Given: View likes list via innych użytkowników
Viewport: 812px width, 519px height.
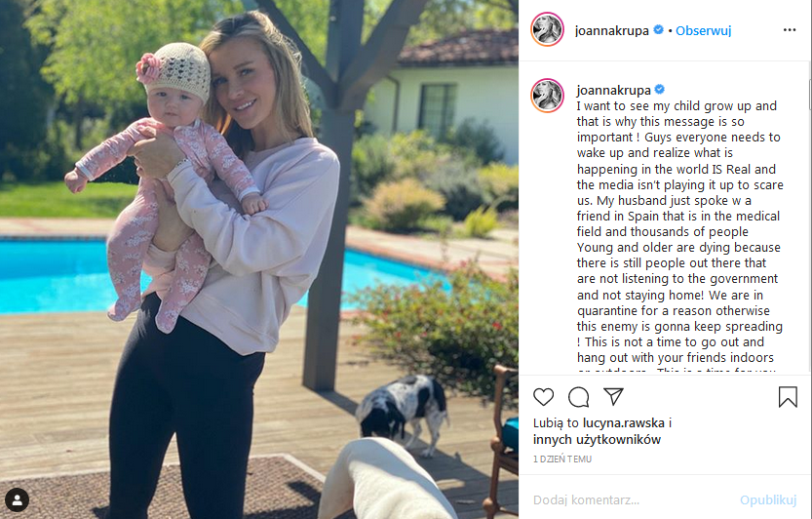Looking at the screenshot, I should click(x=598, y=440).
